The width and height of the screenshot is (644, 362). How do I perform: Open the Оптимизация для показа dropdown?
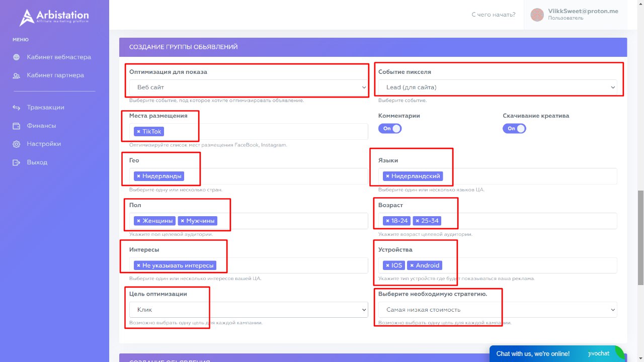click(x=249, y=87)
